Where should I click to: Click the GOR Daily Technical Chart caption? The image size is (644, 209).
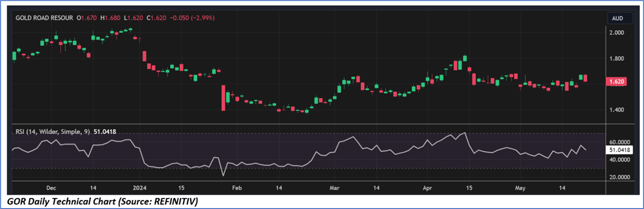[103, 202]
